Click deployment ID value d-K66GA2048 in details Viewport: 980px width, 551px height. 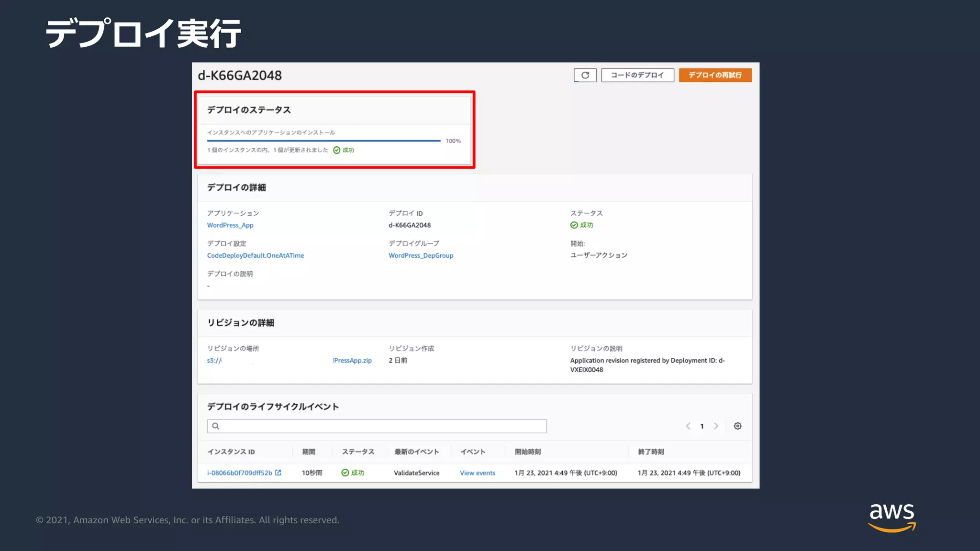point(410,225)
